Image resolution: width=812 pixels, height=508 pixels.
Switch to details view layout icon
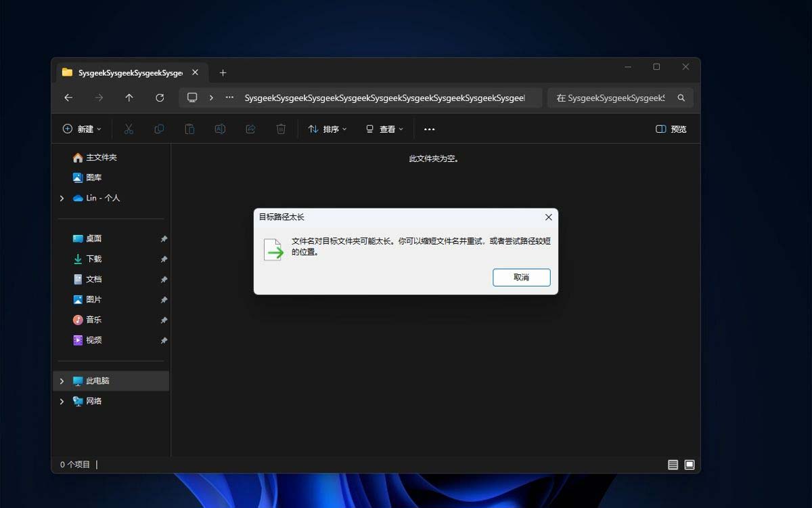tap(673, 465)
